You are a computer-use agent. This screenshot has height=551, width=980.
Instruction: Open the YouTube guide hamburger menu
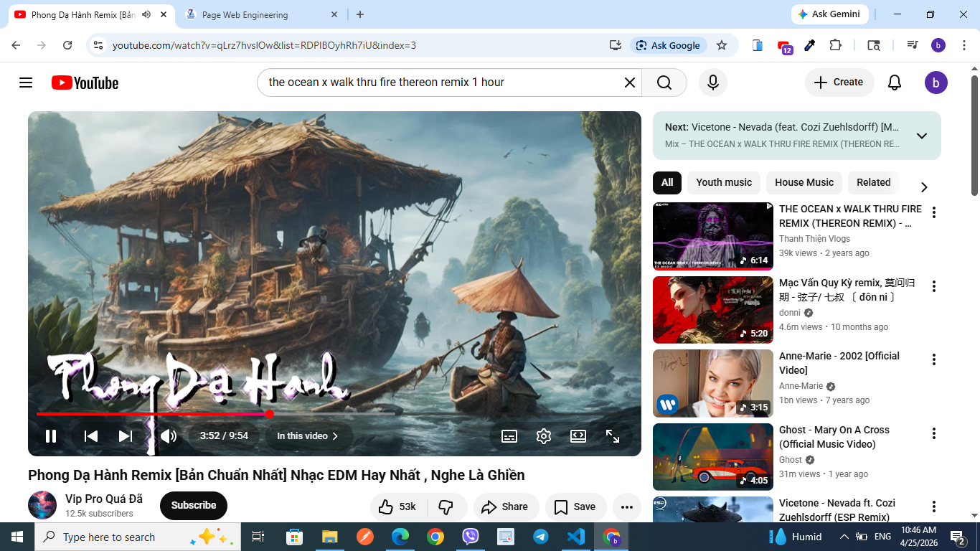(x=26, y=83)
